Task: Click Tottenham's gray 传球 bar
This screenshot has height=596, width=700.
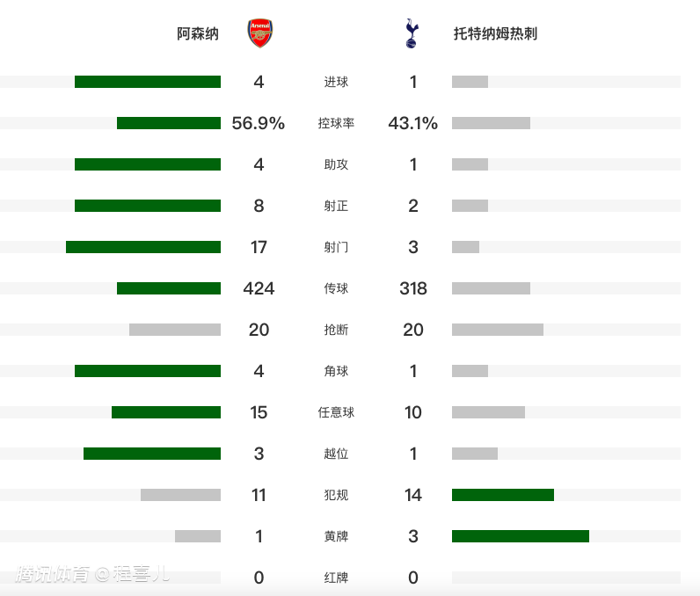Action: (491, 288)
